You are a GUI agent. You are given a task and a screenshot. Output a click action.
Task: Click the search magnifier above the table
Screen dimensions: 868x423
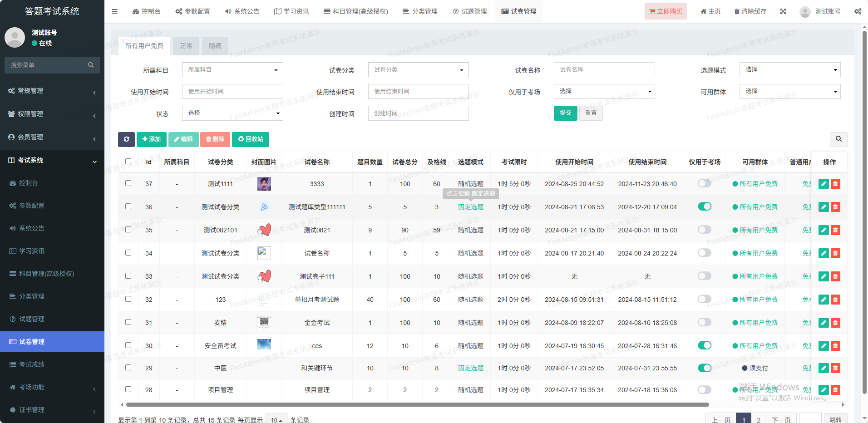pyautogui.click(x=838, y=139)
